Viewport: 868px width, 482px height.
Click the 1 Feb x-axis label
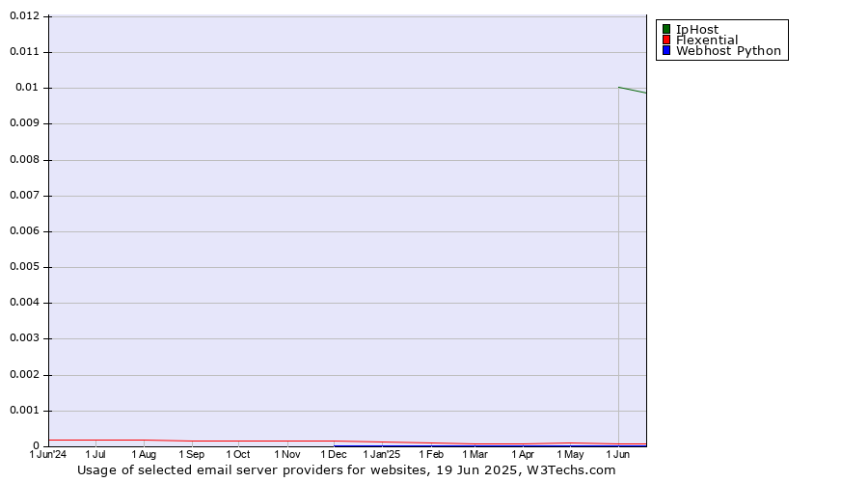431,454
